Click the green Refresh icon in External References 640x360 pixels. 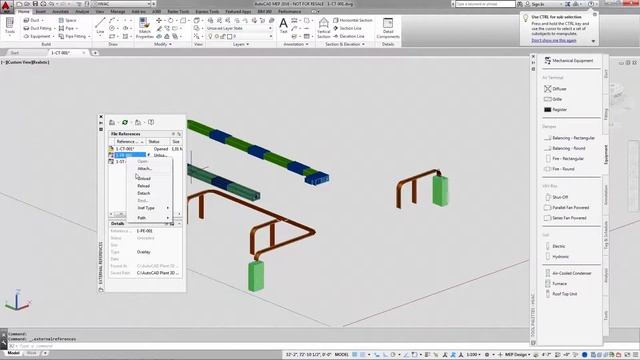point(125,122)
